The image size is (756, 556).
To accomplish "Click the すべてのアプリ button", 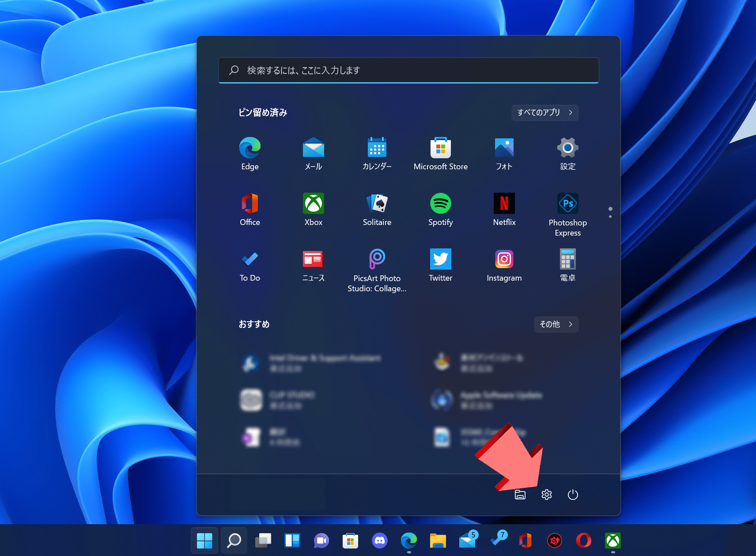I will pyautogui.click(x=545, y=112).
